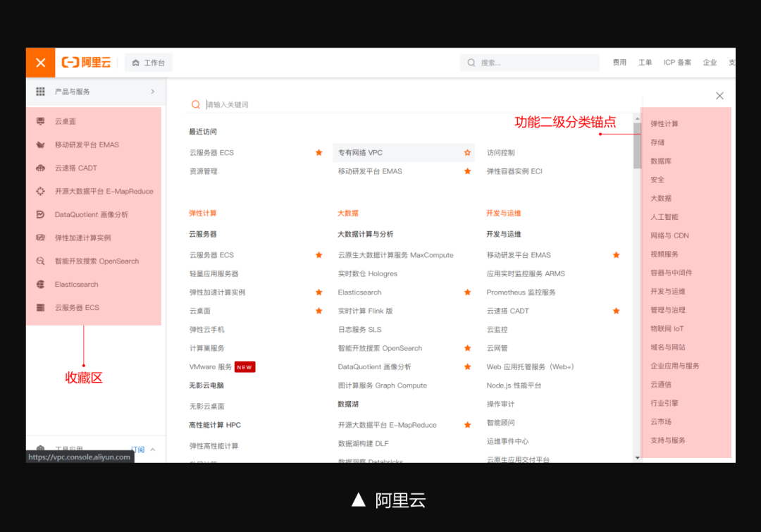This screenshot has width=761, height=532.
Task: Jump to 安全 anchor category
Action: (657, 180)
